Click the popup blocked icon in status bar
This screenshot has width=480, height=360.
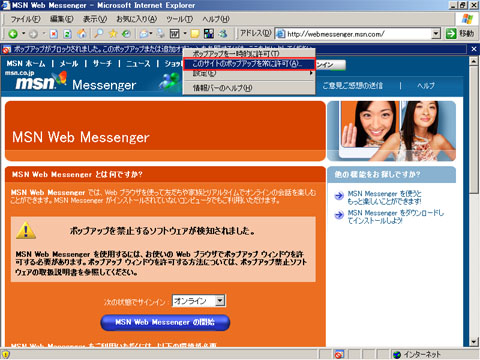[339, 354]
